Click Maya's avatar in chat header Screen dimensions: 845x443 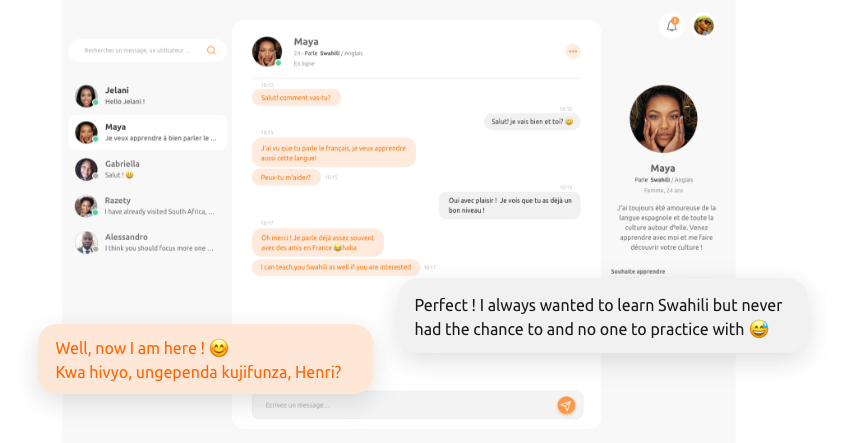(267, 52)
